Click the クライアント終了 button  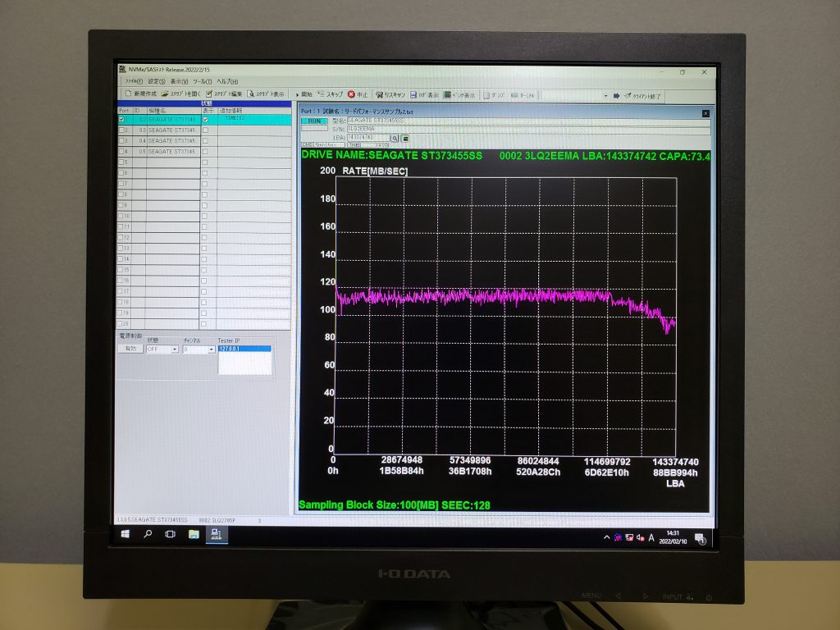point(641,96)
